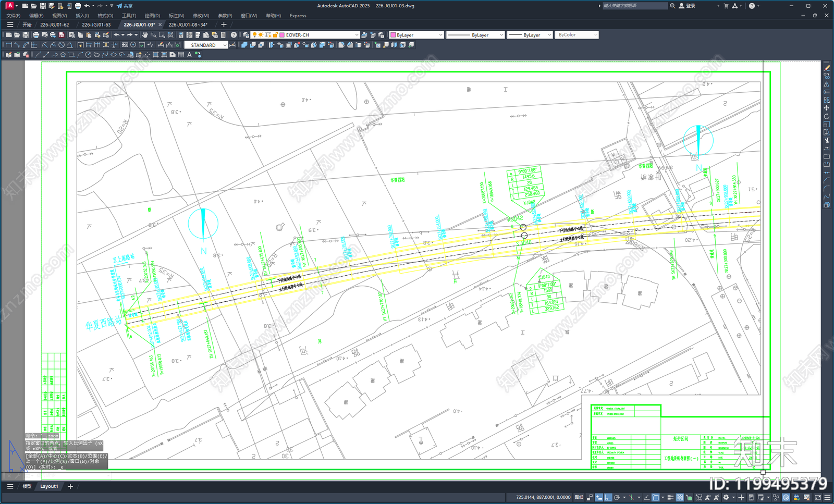The height and width of the screenshot is (504, 834).
Task: Open the Layer Properties Manager icon
Action: click(246, 35)
